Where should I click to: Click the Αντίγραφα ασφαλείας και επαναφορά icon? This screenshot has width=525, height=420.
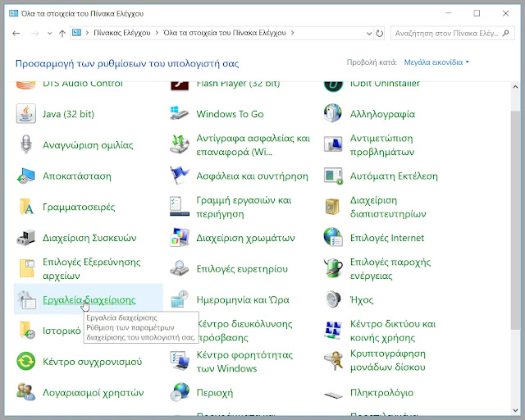(x=180, y=144)
